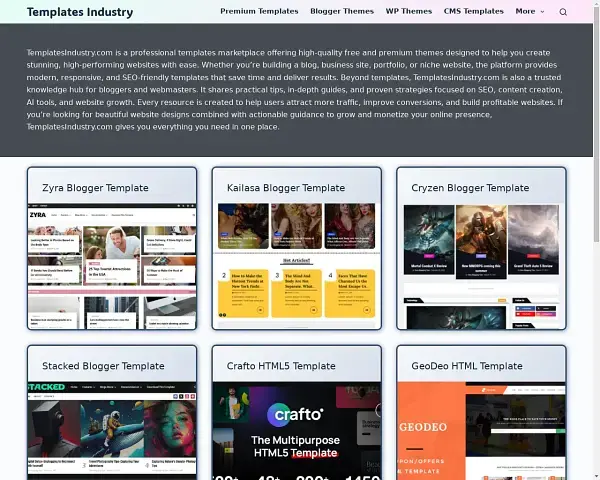Screen dimensions: 600x480
Task: Open the WP Themes section
Action: [x=411, y=12]
